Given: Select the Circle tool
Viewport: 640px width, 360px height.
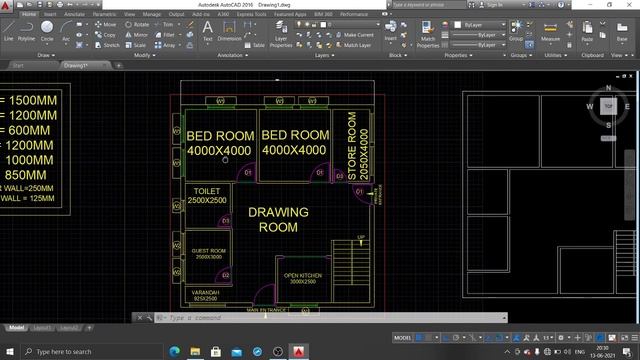Looking at the screenshot, I should click(x=47, y=31).
